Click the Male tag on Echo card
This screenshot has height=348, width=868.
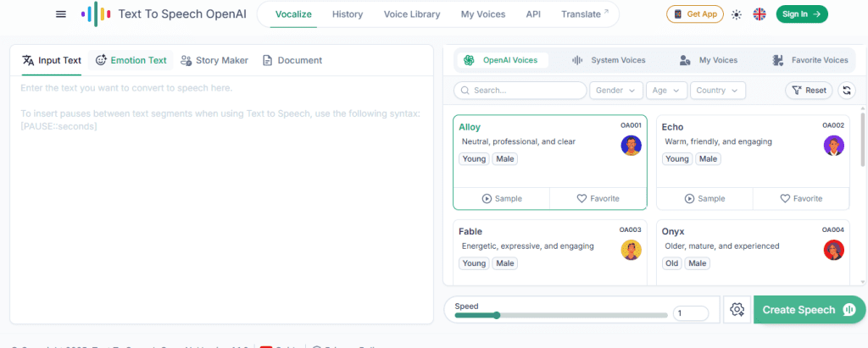click(x=708, y=159)
